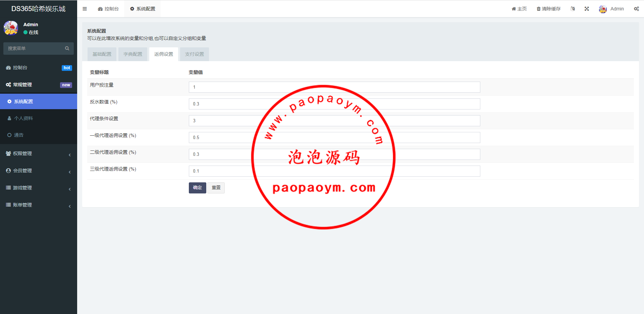Image resolution: width=644 pixels, height=314 pixels.
Task: Click the 用户投注量 value field
Action: tap(334, 87)
